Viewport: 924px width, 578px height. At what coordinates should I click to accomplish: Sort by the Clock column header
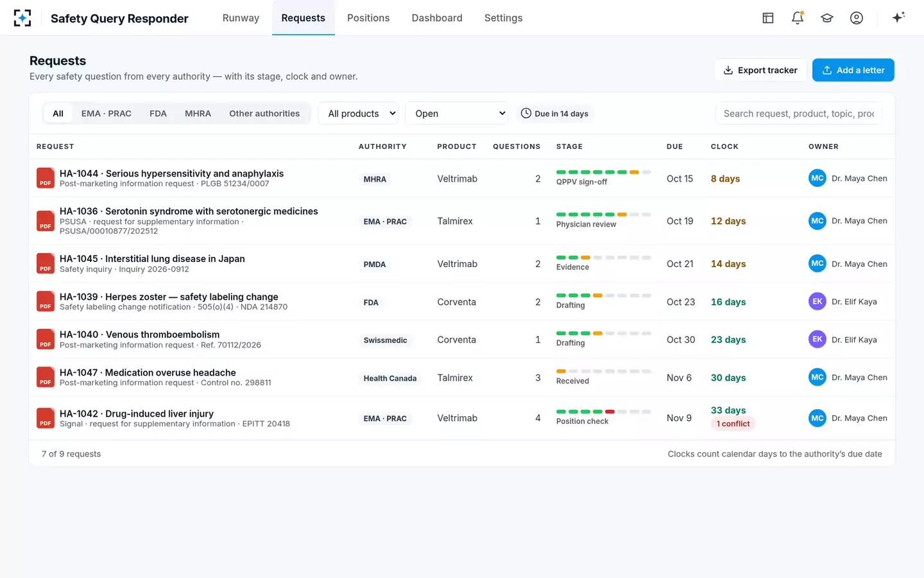pyautogui.click(x=724, y=146)
